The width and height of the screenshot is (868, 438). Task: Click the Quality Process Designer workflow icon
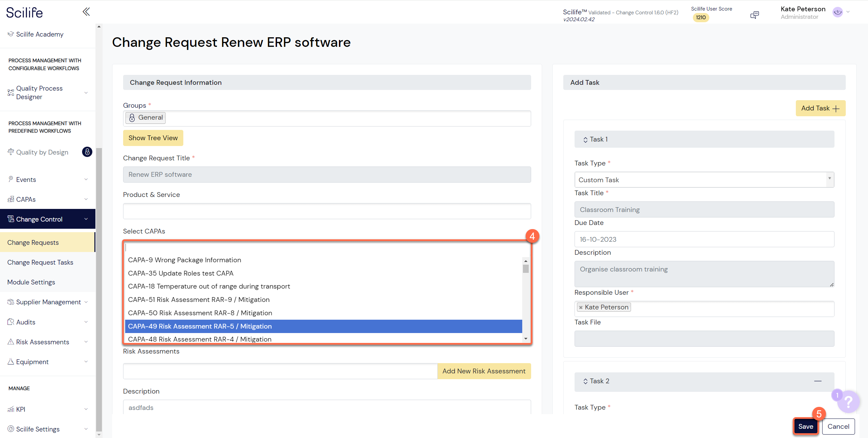(11, 92)
